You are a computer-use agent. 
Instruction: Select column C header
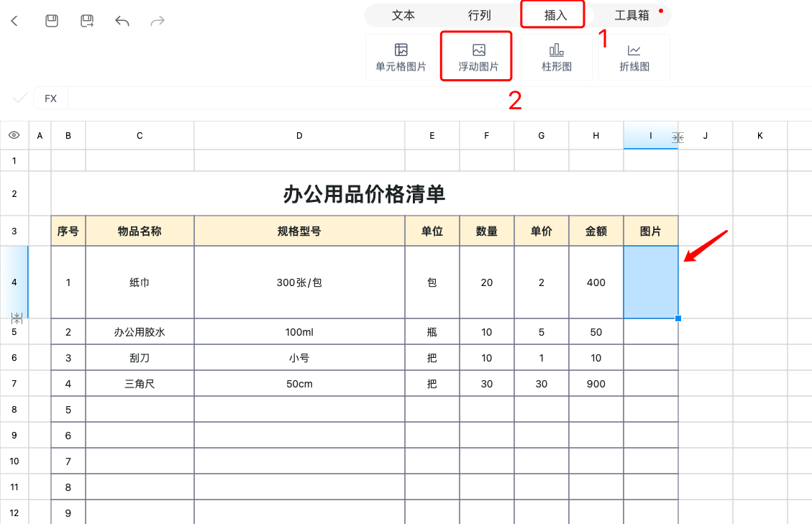(x=140, y=136)
